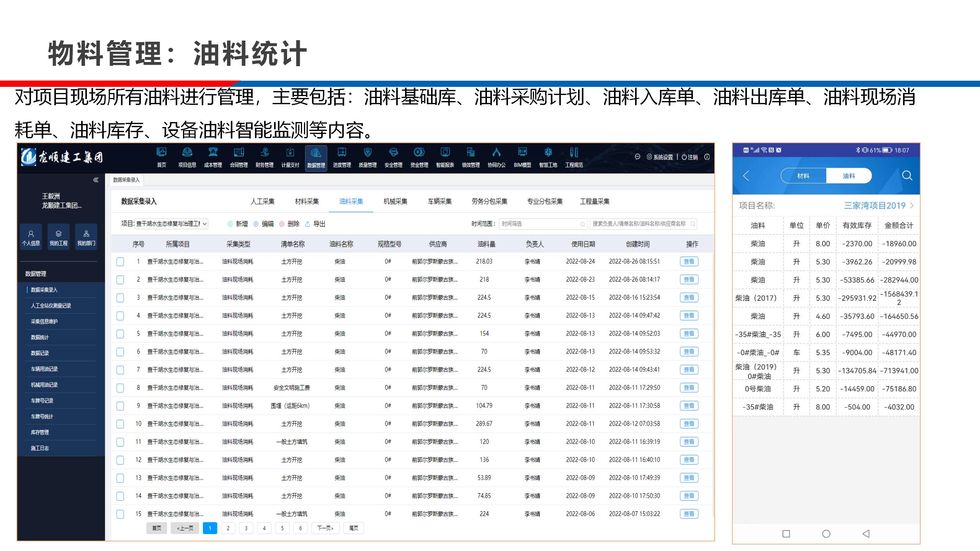Select the checkbox for row 15
Image resolution: width=980 pixels, height=551 pixels.
pyautogui.click(x=120, y=514)
